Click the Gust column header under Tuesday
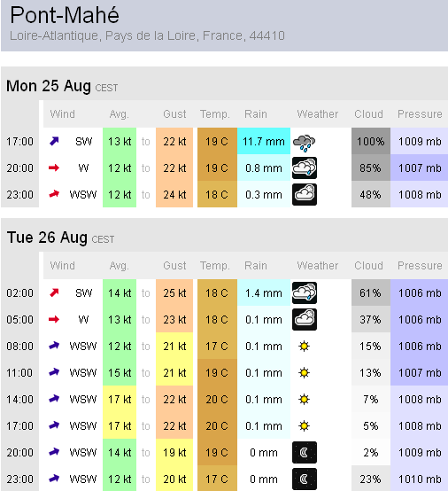This screenshot has height=491, width=448. click(174, 266)
